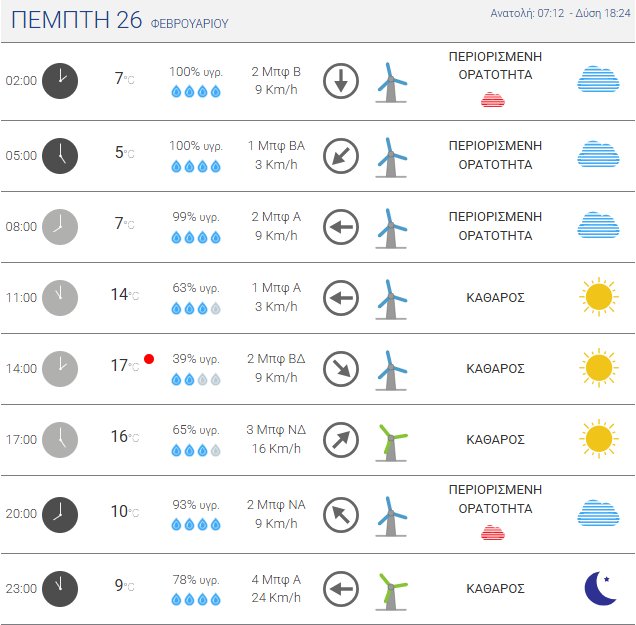Click the southwest wind arrow at 17:00
636x625 pixels.
[341, 440]
